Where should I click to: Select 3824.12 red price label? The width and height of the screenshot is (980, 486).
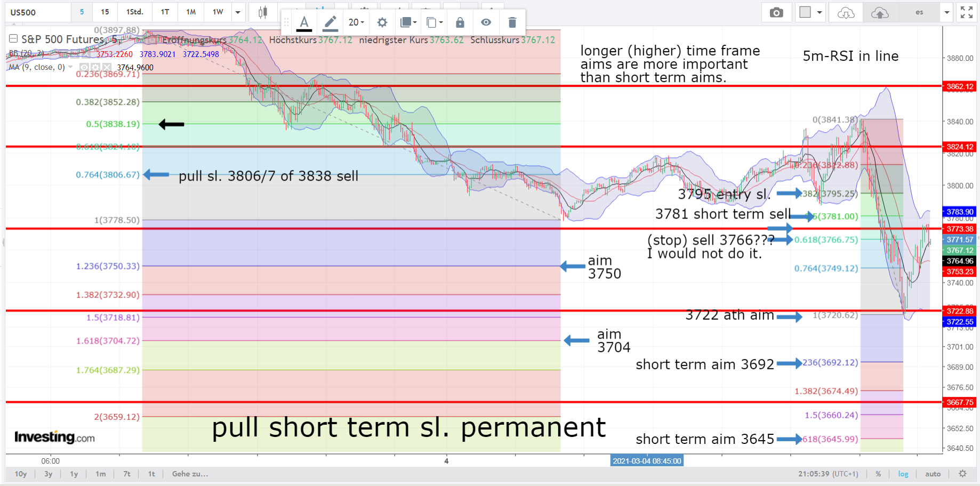click(x=960, y=147)
